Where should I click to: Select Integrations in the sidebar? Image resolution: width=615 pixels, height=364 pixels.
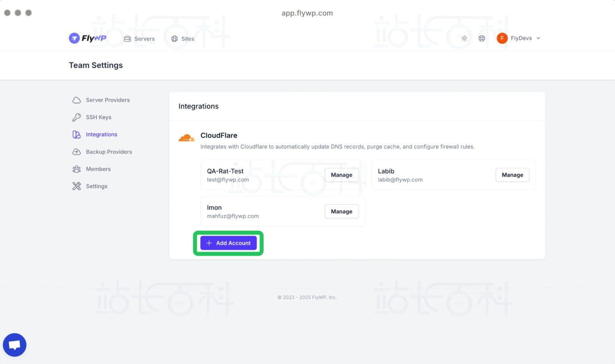click(x=101, y=134)
